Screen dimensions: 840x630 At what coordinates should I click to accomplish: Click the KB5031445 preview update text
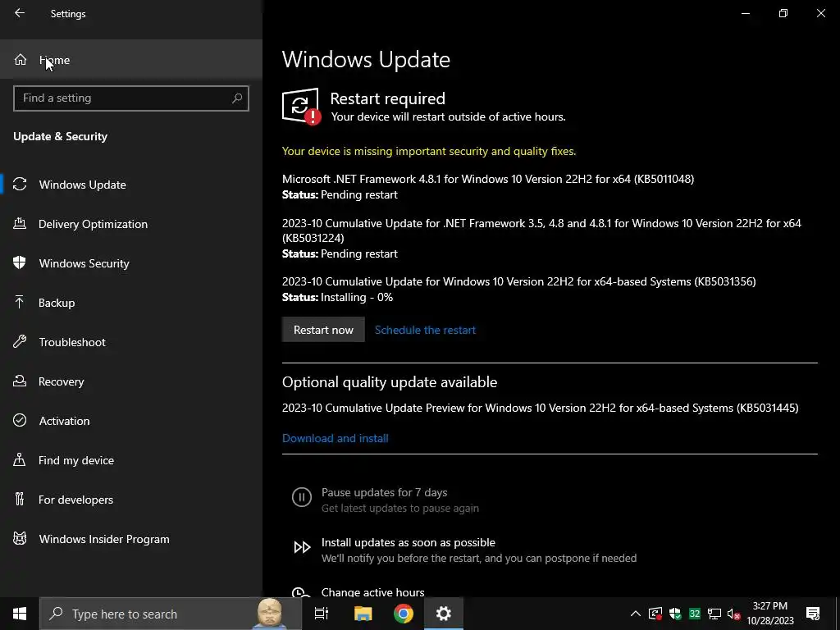pos(540,408)
